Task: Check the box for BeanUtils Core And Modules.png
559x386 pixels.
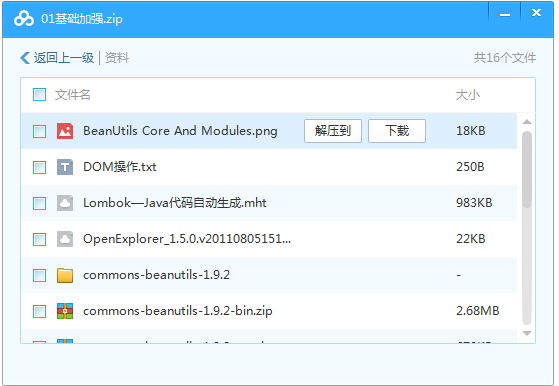Action: tap(39, 131)
